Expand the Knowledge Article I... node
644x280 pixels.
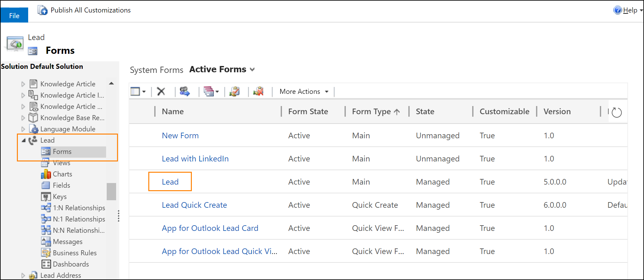pos(23,95)
